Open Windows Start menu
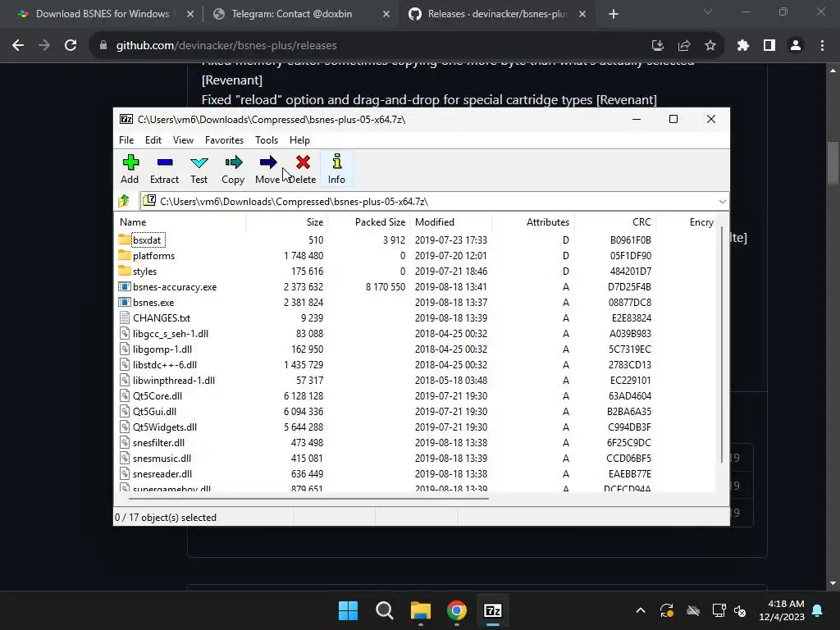The width and height of the screenshot is (840, 630). tap(348, 610)
